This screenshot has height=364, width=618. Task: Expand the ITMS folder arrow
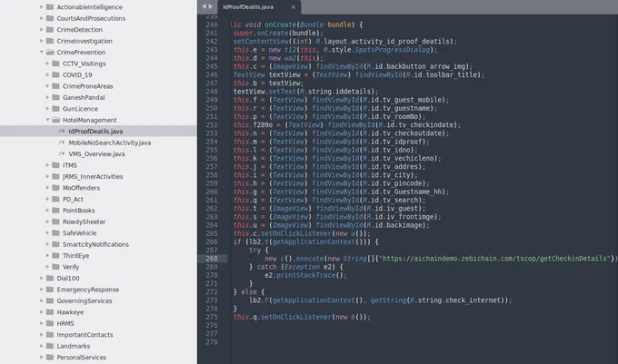coord(47,165)
